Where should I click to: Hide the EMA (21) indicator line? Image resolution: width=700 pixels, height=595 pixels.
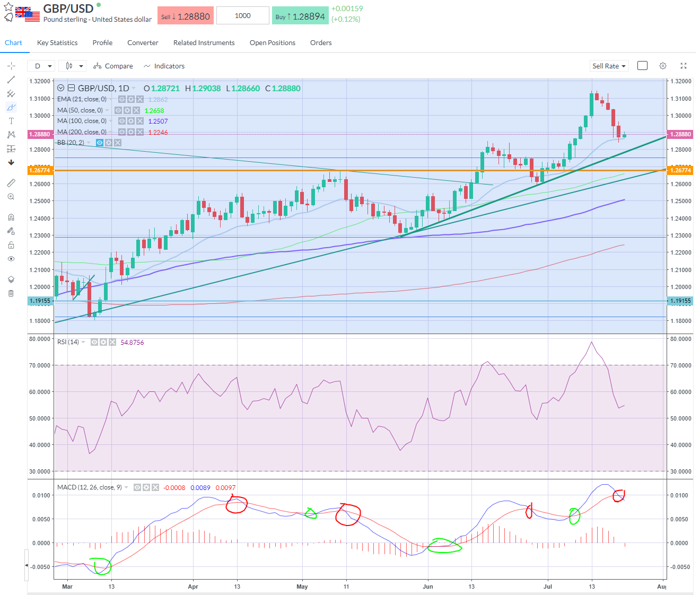pos(122,99)
